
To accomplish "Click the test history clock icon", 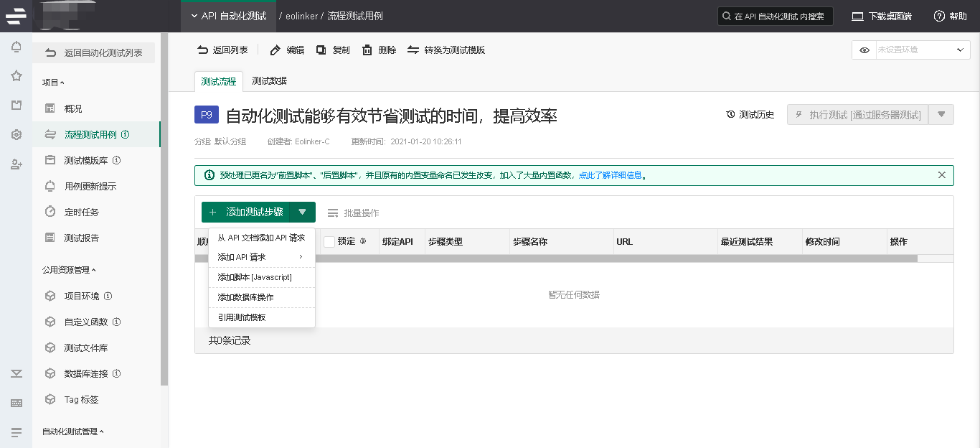I will (x=730, y=115).
